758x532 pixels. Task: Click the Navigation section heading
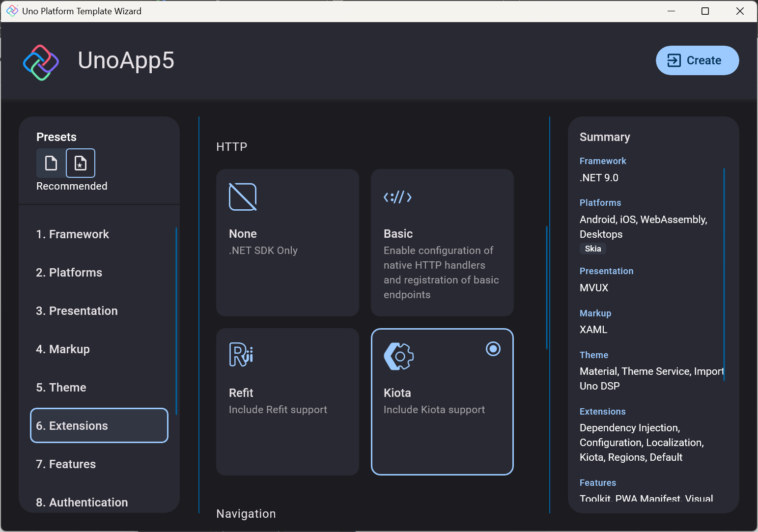point(246,514)
